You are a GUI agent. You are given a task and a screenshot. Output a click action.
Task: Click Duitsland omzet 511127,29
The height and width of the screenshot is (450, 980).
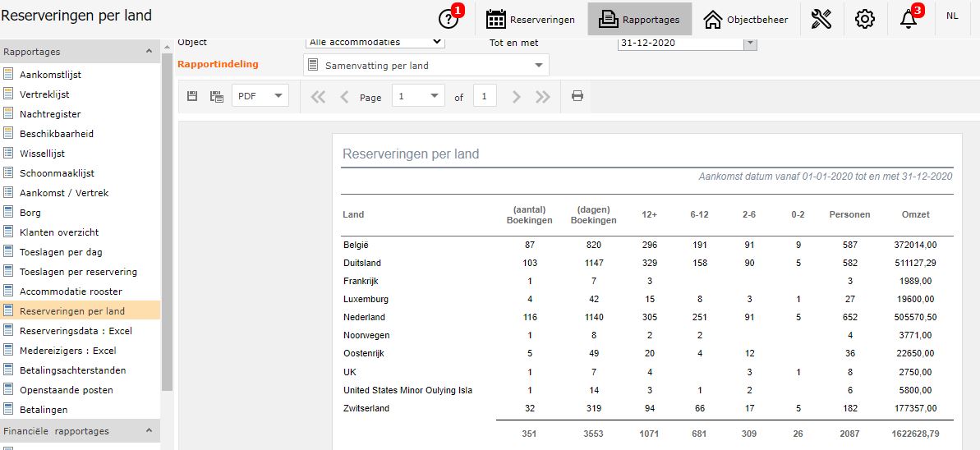tap(915, 263)
